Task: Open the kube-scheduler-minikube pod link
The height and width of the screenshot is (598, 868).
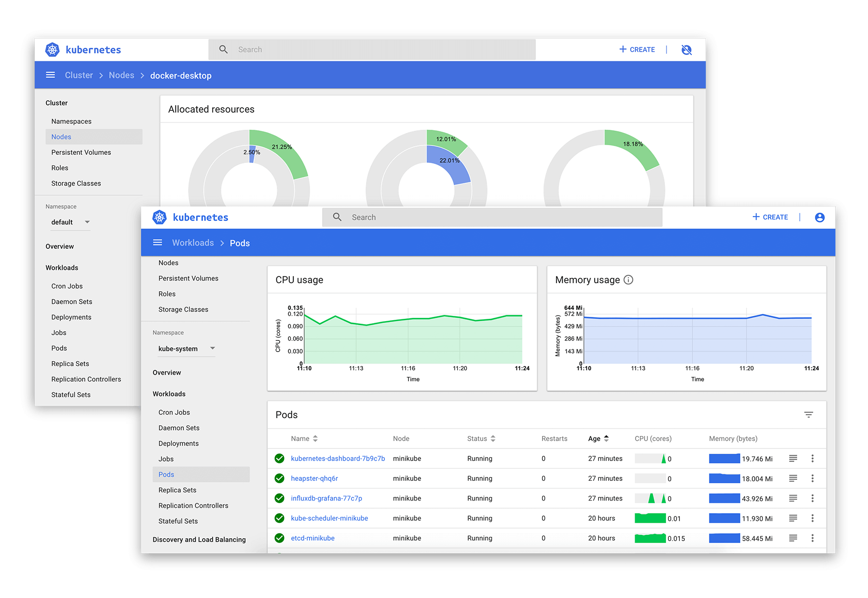Action: click(329, 518)
